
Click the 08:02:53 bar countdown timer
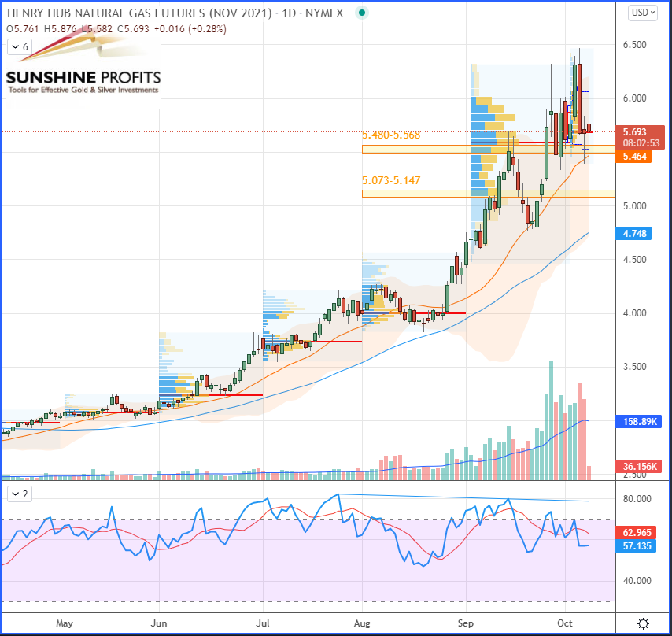(x=641, y=143)
